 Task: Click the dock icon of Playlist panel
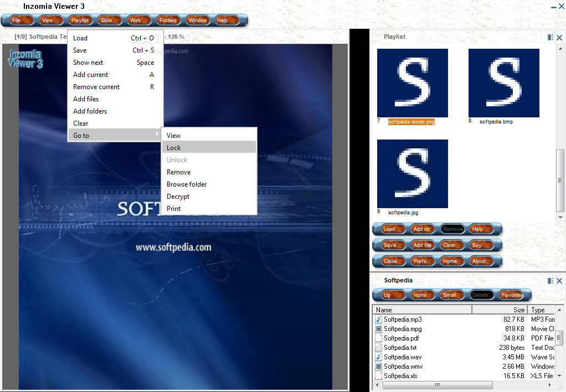coord(550,37)
